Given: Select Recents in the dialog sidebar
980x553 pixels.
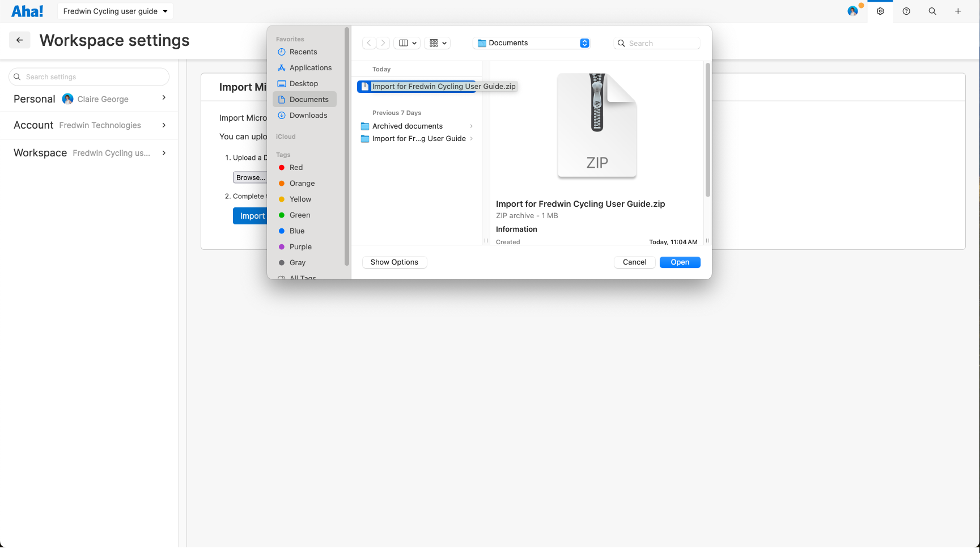Looking at the screenshot, I should click(303, 52).
